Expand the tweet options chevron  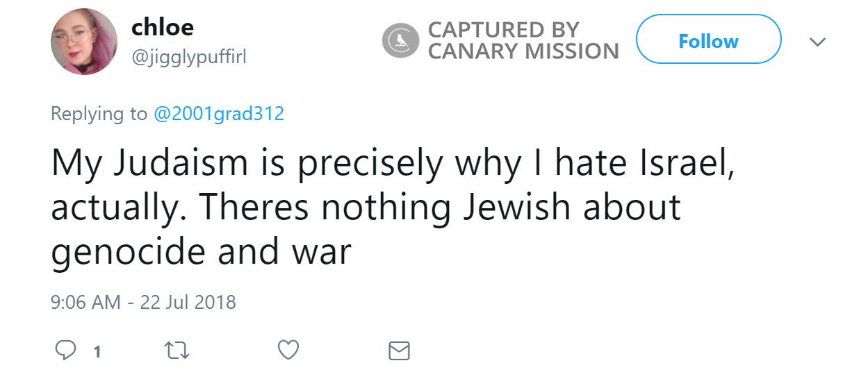pos(818,42)
